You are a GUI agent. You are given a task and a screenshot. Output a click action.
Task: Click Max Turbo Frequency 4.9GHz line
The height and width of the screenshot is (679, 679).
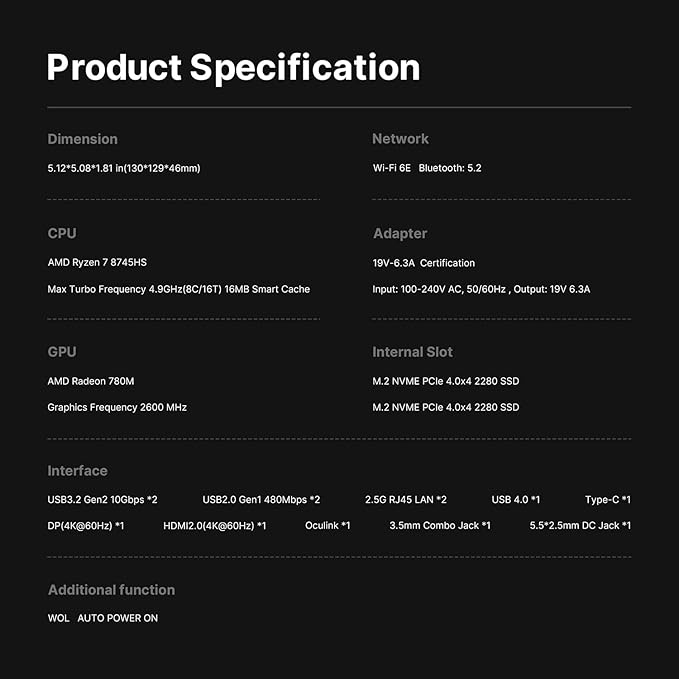tap(178, 289)
